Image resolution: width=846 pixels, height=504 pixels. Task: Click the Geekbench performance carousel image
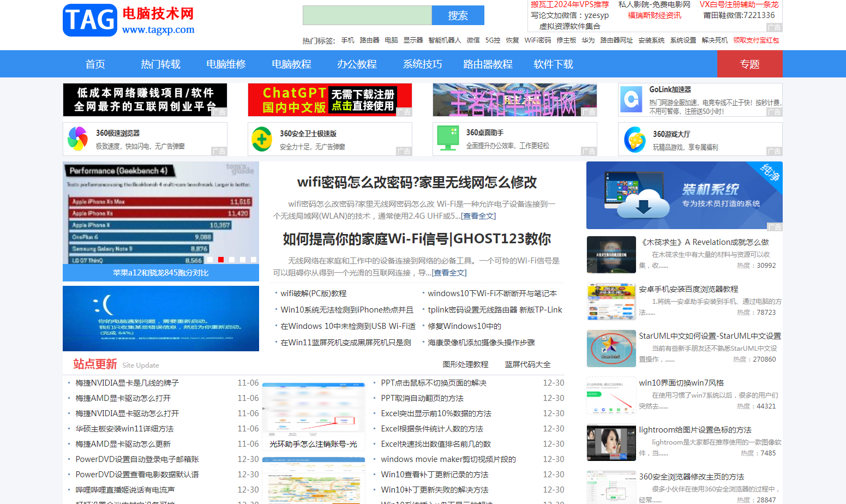pos(161,213)
